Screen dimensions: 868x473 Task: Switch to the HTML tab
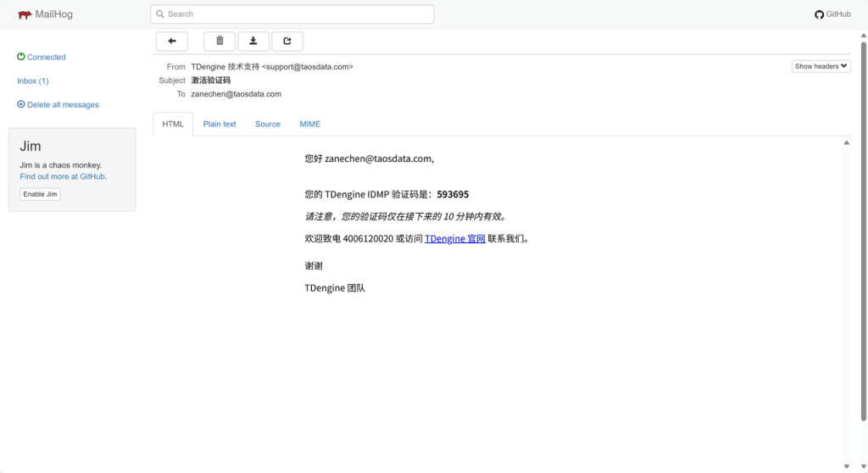173,124
